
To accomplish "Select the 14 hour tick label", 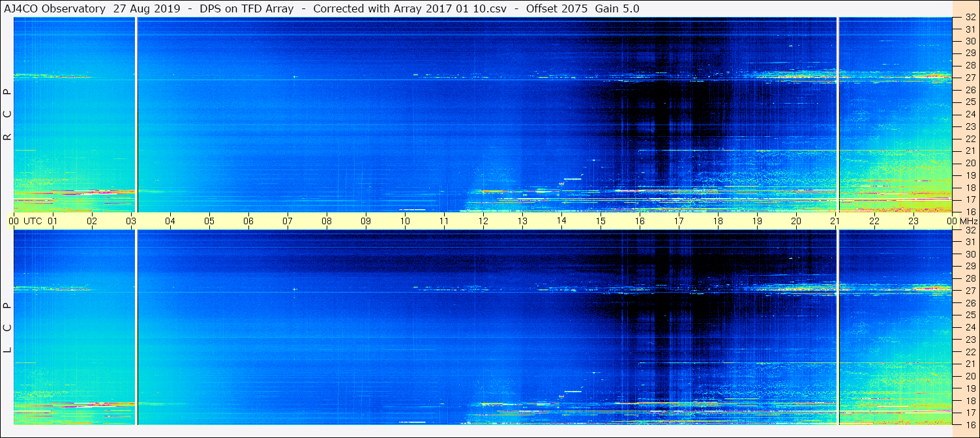I will (x=561, y=221).
